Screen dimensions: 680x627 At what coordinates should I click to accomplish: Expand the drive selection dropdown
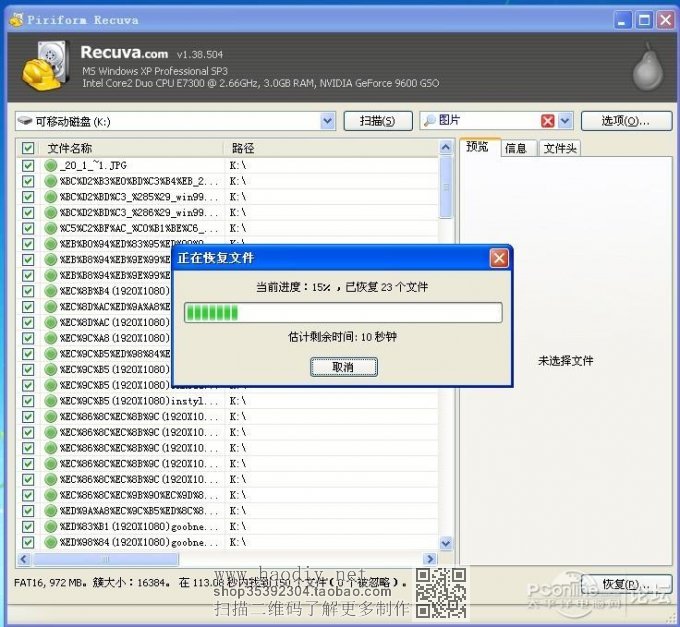pos(327,121)
